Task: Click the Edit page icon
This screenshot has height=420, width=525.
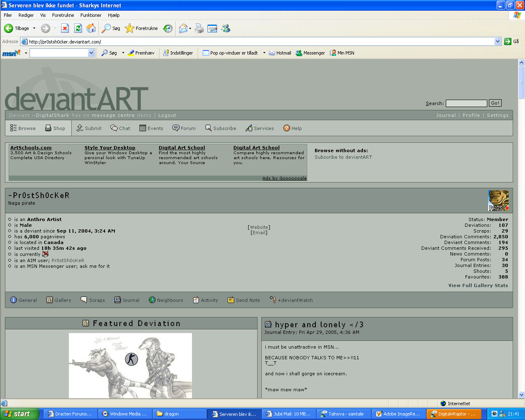Action: point(212,28)
